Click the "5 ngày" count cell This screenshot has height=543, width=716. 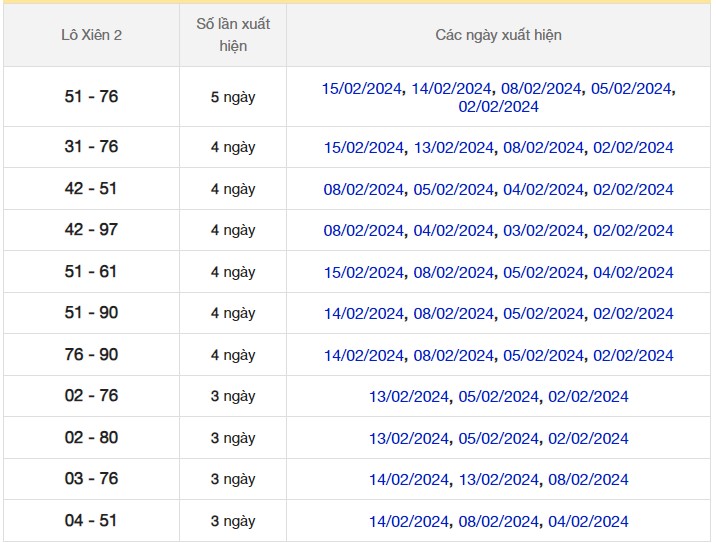(x=233, y=98)
